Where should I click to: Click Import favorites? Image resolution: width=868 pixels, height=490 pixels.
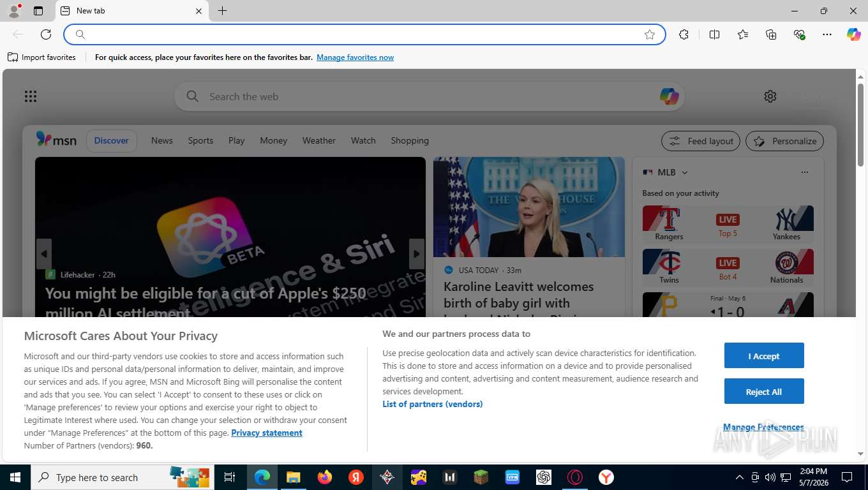41,57
